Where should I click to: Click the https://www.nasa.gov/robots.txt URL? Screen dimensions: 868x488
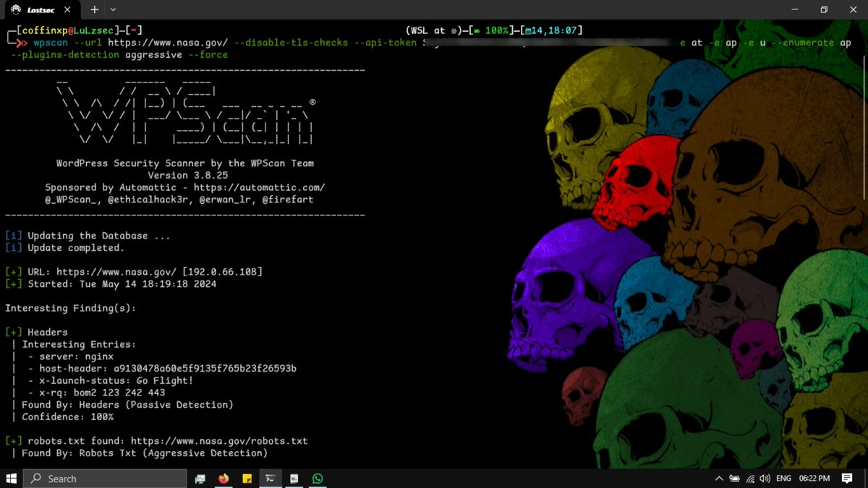tap(219, 440)
